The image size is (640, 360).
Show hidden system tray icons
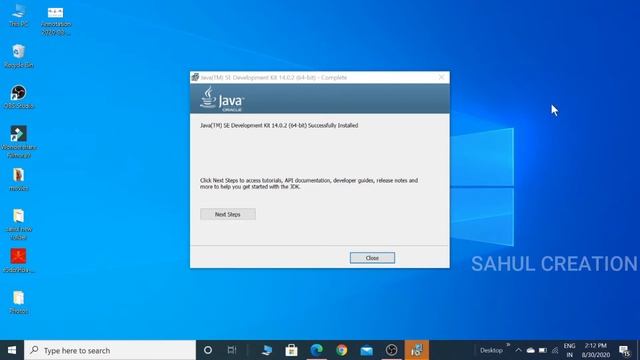pyautogui.click(x=518, y=350)
